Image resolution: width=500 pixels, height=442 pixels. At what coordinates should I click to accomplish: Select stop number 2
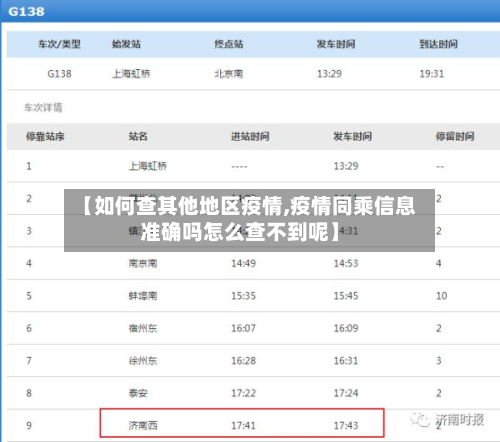pos(29,199)
